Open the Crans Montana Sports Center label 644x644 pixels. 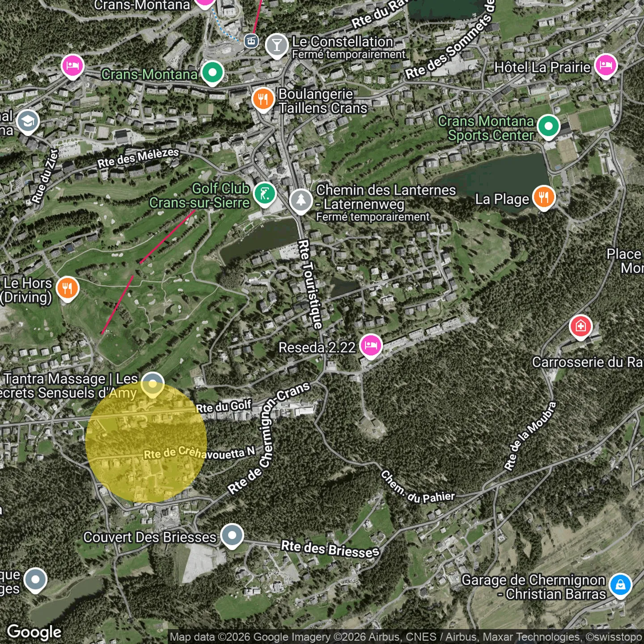[486, 128]
